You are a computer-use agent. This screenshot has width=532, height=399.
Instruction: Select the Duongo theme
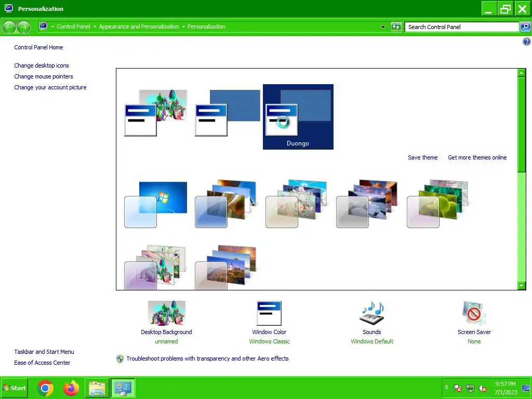click(298, 117)
